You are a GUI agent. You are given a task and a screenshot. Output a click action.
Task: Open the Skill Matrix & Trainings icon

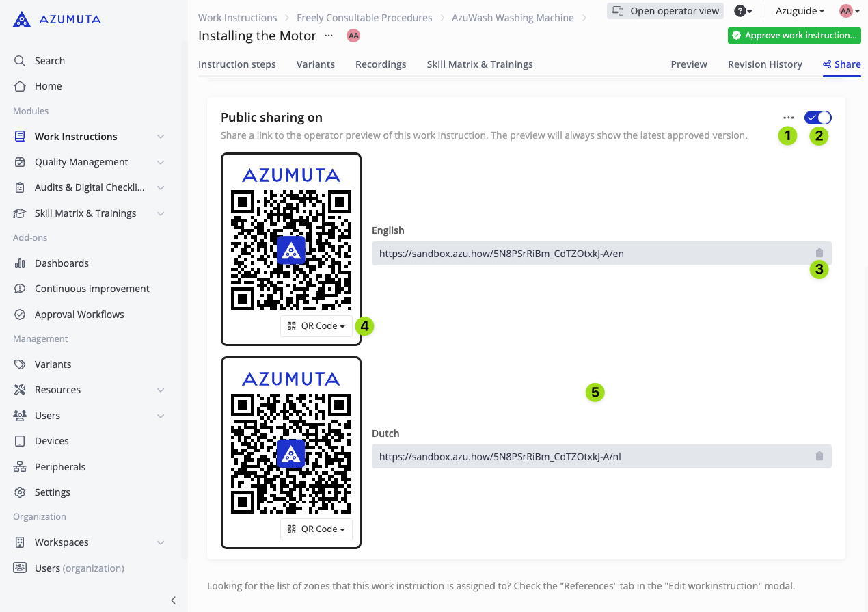(x=20, y=213)
